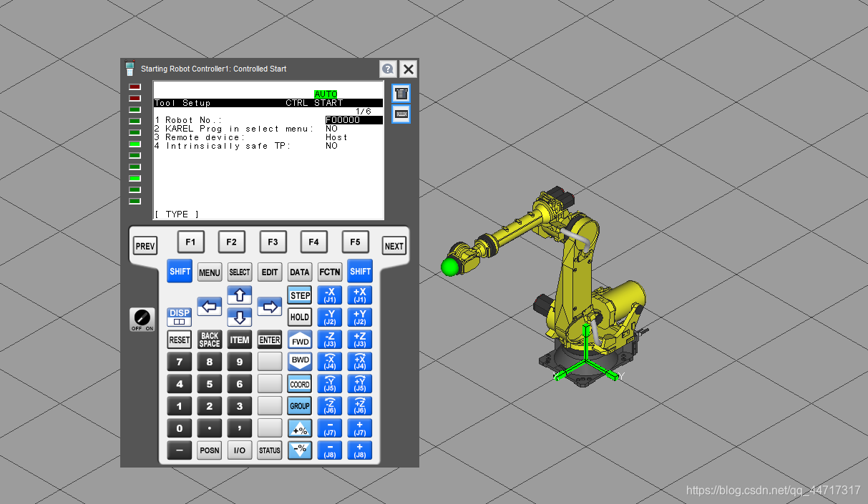Click the BWD backward key
This screenshot has height=504, width=868.
[300, 361]
